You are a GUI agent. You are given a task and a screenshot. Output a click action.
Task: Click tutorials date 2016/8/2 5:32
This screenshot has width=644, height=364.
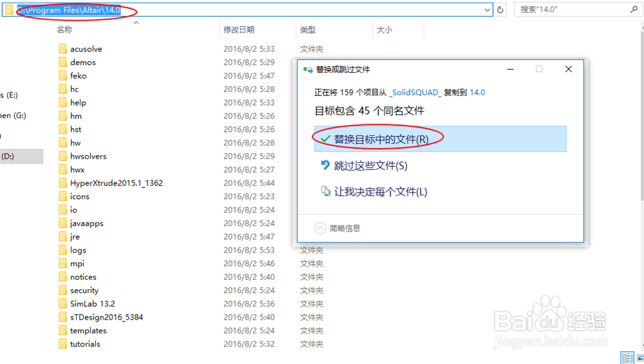249,344
